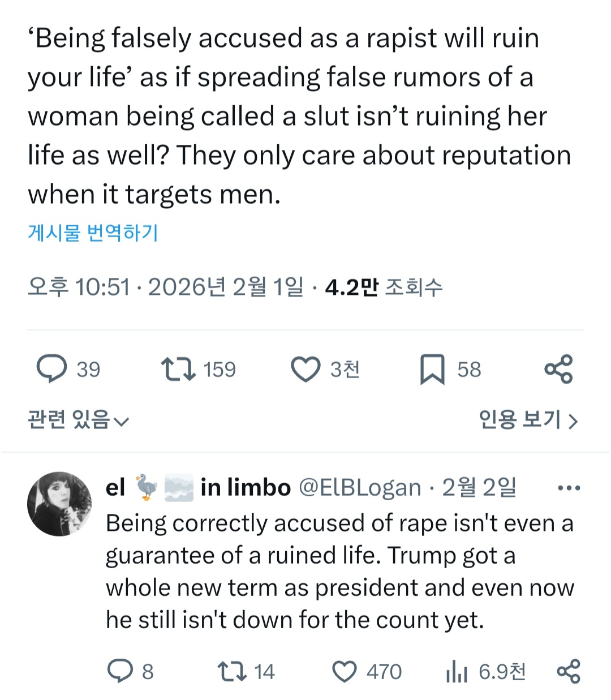
Task: Bookmark the main post
Action: pyautogui.click(x=432, y=370)
